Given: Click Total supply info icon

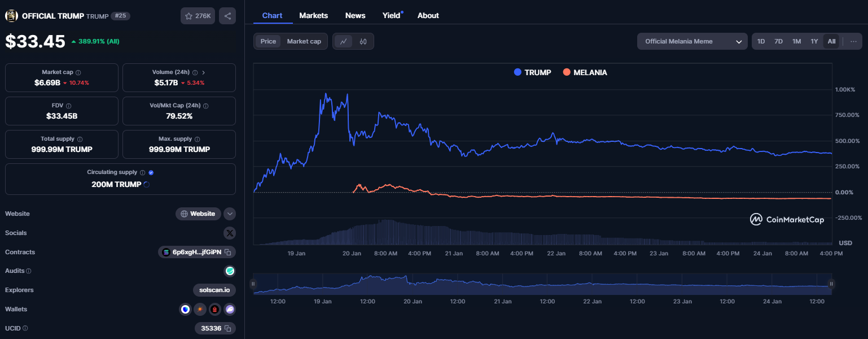Looking at the screenshot, I should point(80,139).
